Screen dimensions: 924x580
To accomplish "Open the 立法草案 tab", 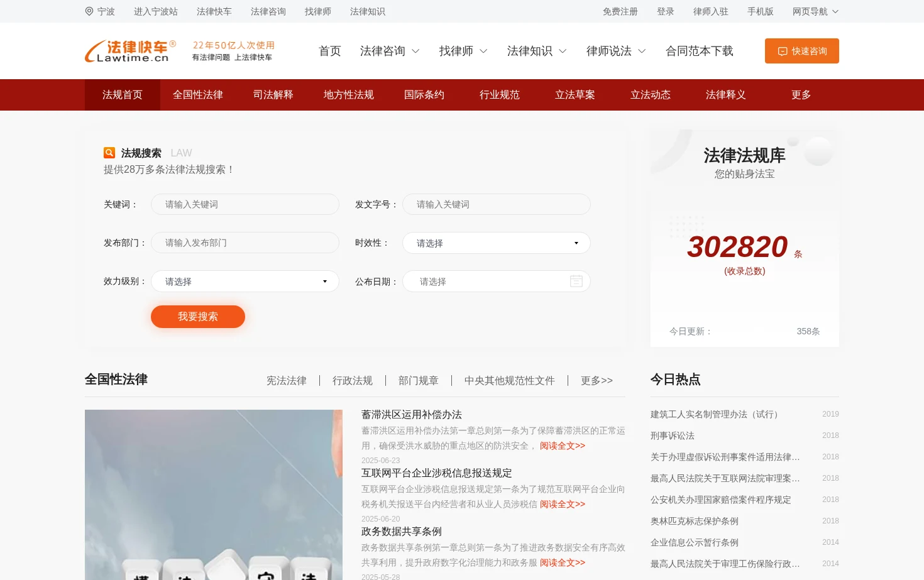I will click(x=575, y=95).
